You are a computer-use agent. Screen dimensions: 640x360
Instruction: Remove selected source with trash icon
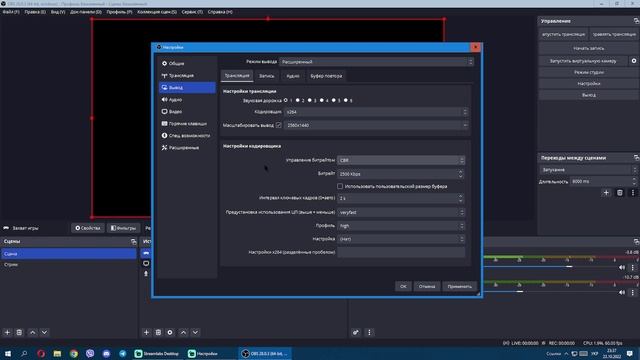(158, 332)
